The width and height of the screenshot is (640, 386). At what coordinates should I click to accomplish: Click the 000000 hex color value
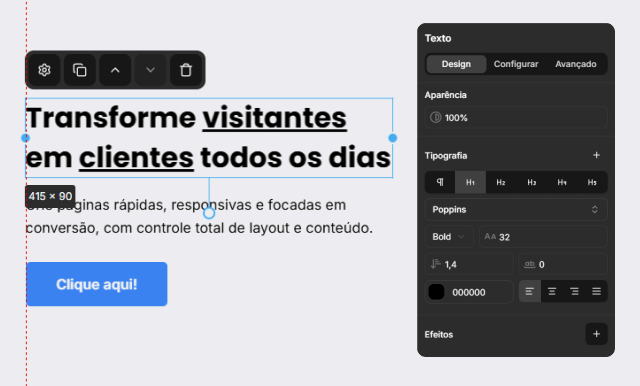click(469, 292)
